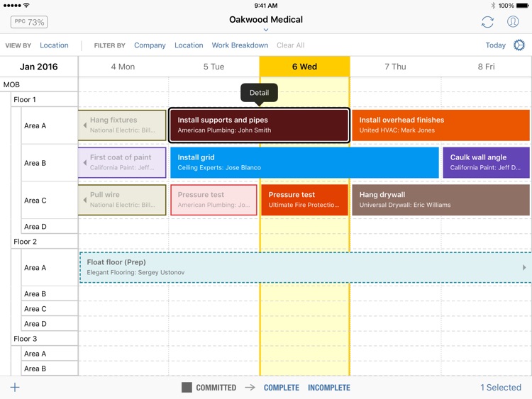Select Area A beside Float floor task
Screen dimensions: 532x399
point(50,267)
